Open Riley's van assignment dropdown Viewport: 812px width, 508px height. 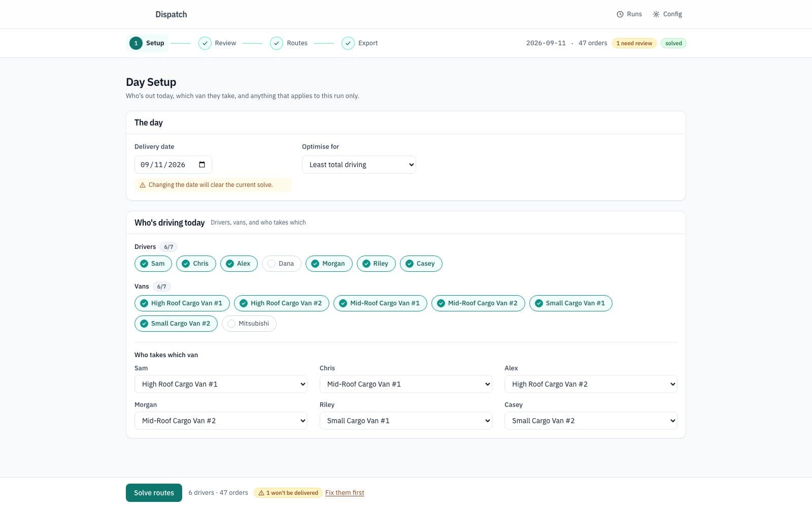coord(406,421)
